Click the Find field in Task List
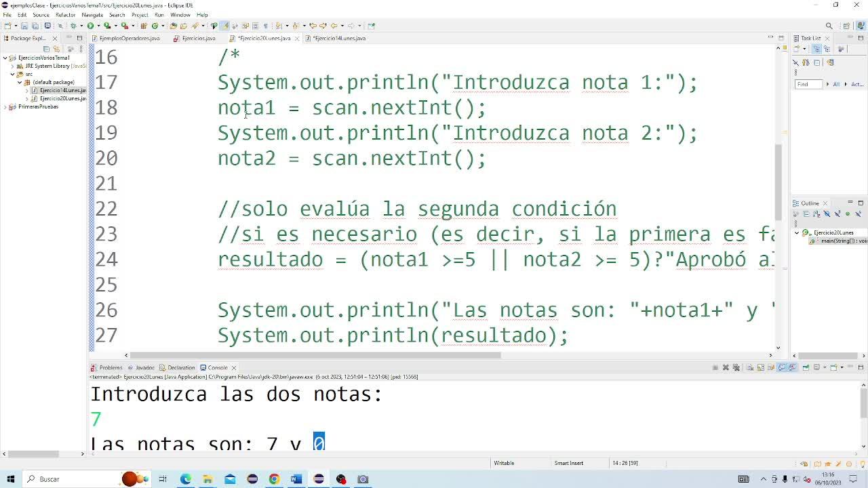 [808, 84]
